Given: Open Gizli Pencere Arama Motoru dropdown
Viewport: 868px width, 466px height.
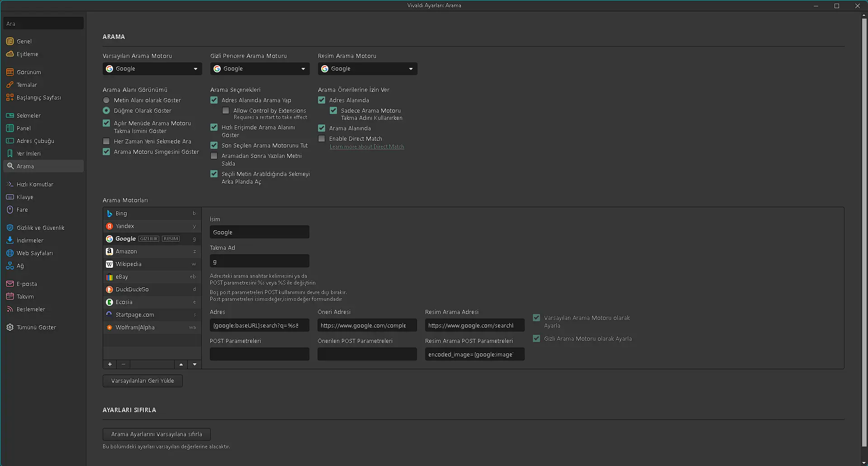Looking at the screenshot, I should (260, 69).
